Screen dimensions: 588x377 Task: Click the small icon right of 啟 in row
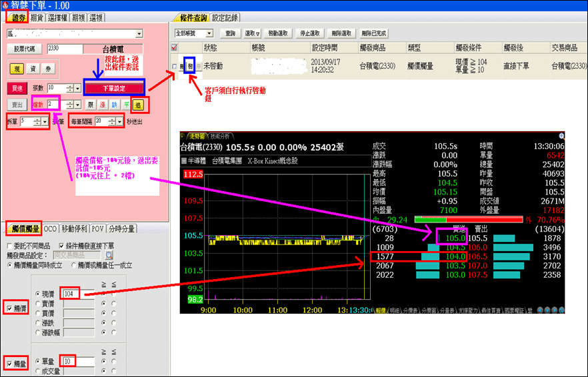click(x=199, y=67)
